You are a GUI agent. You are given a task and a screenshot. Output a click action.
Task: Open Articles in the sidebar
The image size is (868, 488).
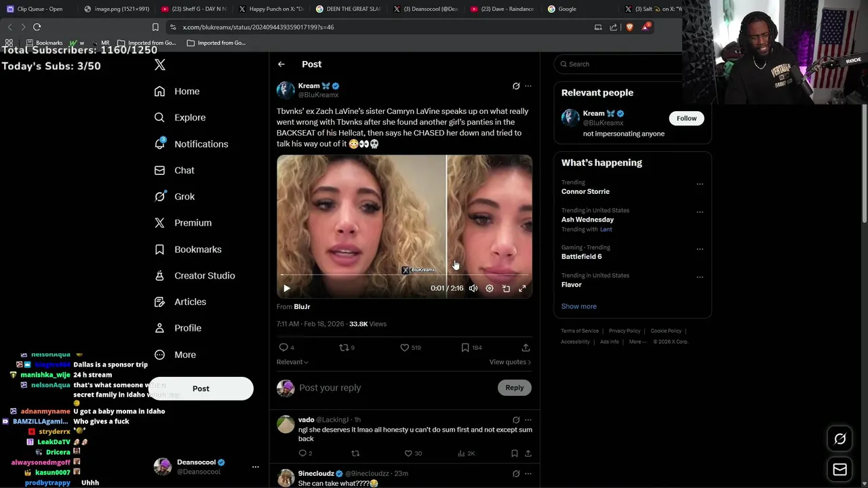coord(180,302)
